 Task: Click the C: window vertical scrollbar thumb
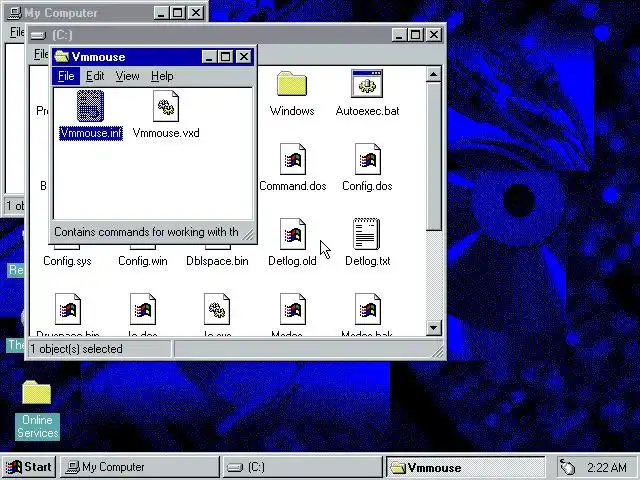click(433, 157)
